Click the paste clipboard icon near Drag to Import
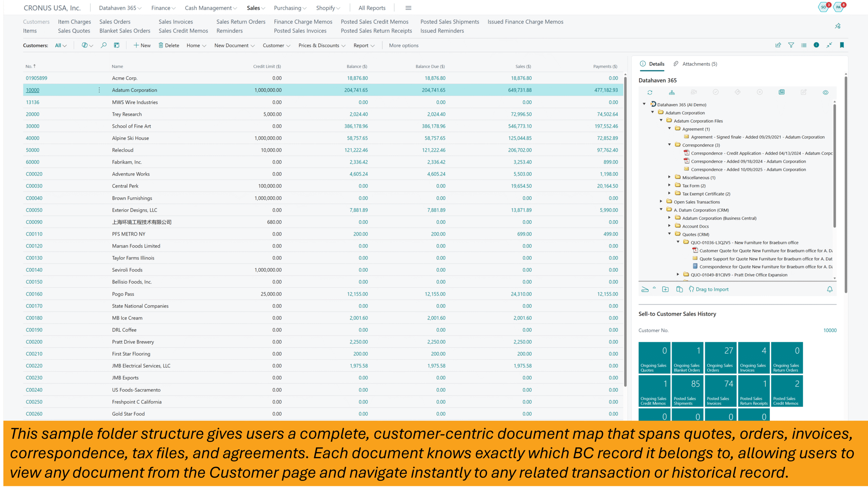Image resolution: width=868 pixels, height=492 pixels. click(x=679, y=289)
